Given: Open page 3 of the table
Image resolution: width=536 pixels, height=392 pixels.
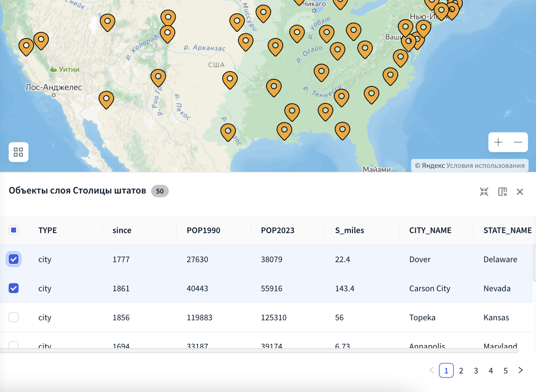Looking at the screenshot, I should click(x=476, y=370).
